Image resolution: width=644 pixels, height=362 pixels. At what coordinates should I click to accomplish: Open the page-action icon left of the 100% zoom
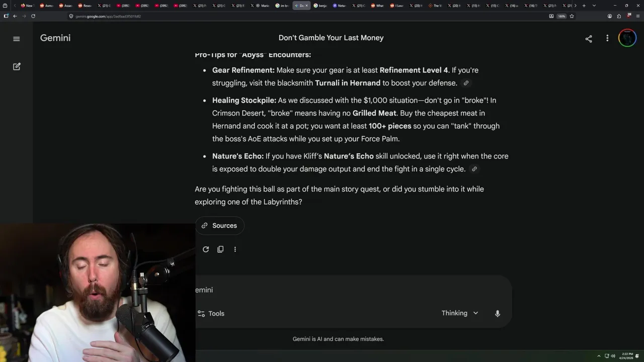pos(551,16)
